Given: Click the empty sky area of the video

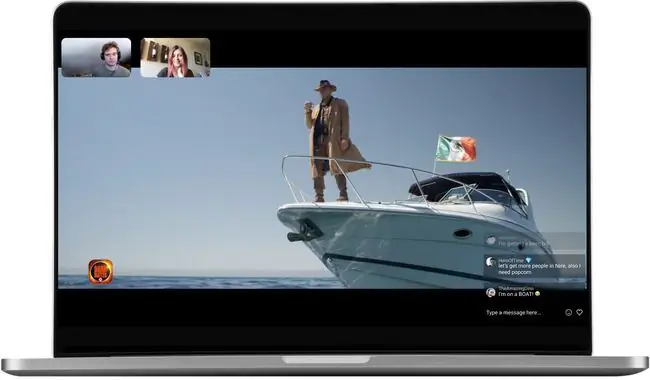Looking at the screenshot, I should coord(166,166).
